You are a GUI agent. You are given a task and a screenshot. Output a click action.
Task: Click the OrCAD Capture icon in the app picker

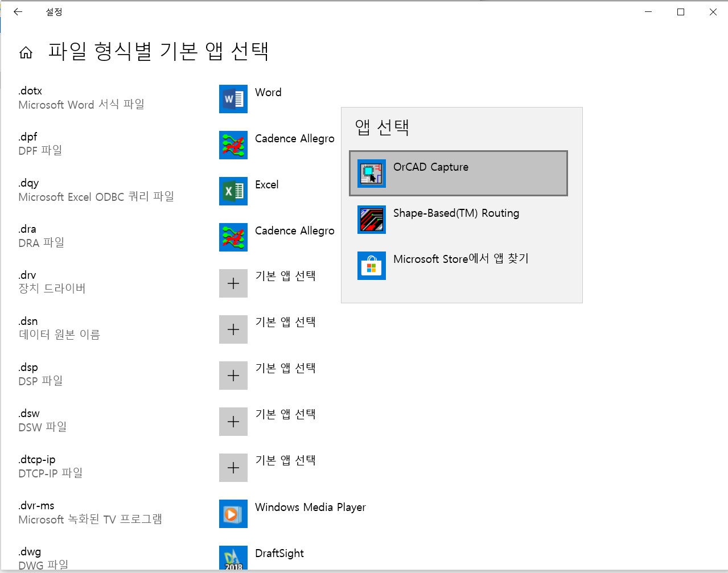pyautogui.click(x=372, y=174)
